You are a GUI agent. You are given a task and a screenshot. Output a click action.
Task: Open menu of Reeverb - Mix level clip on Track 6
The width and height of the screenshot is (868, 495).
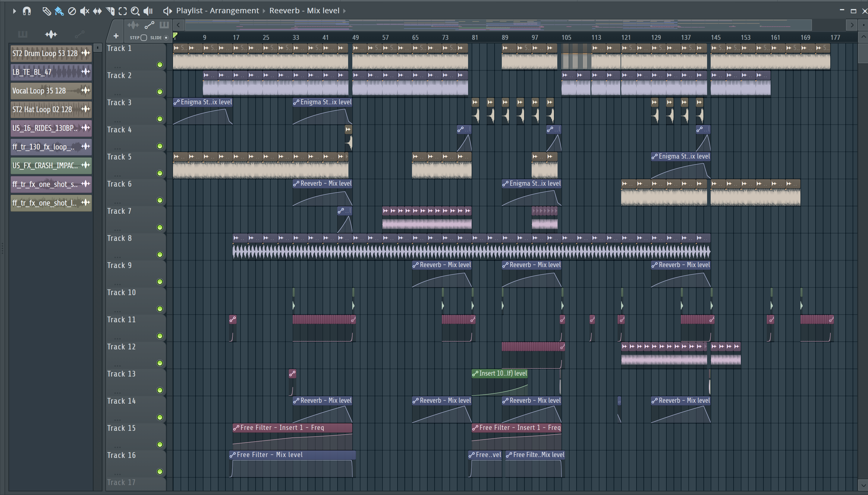(296, 184)
